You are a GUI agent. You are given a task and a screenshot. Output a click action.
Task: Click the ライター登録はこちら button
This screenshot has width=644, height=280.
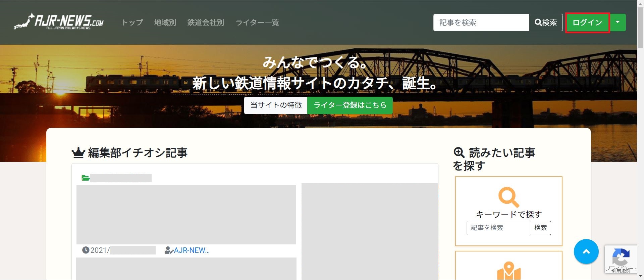coord(350,105)
